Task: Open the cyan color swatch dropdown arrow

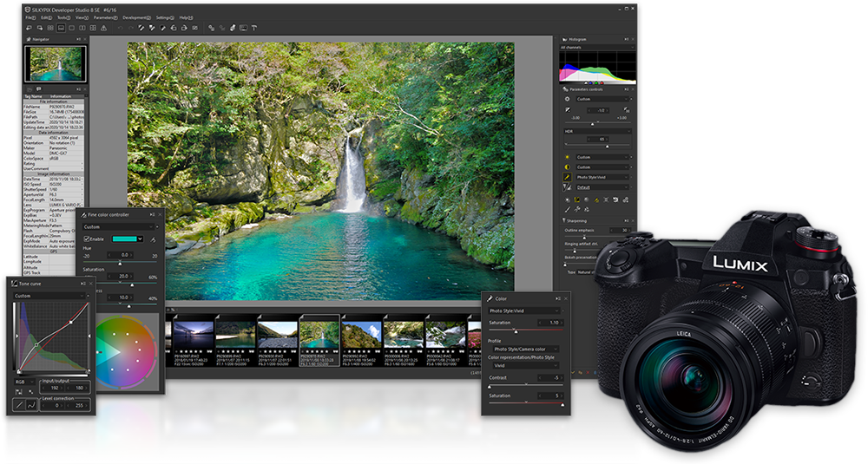Action: click(x=140, y=239)
